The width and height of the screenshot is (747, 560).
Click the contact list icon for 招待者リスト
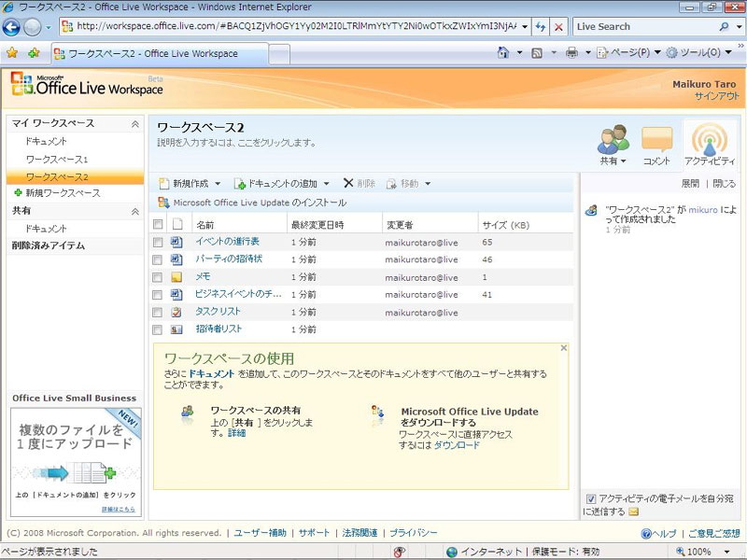pyautogui.click(x=176, y=329)
